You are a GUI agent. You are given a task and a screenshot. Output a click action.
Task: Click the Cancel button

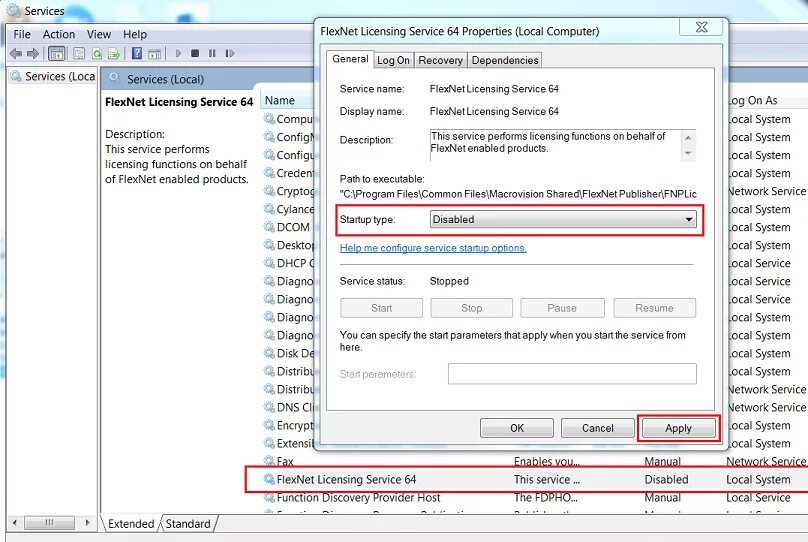pos(598,428)
